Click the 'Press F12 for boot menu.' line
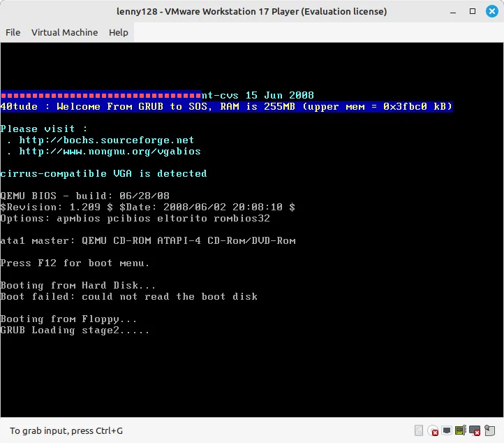 tap(75, 263)
